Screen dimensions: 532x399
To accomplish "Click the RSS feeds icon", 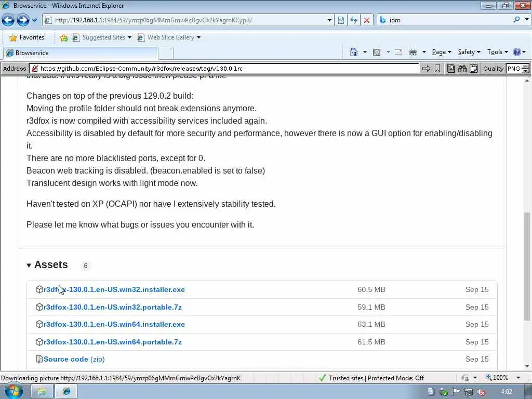I will 377,52.
